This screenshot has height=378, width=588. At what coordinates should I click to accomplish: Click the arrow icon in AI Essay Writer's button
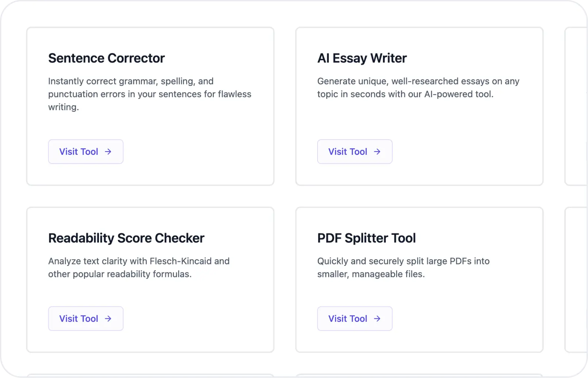point(378,152)
